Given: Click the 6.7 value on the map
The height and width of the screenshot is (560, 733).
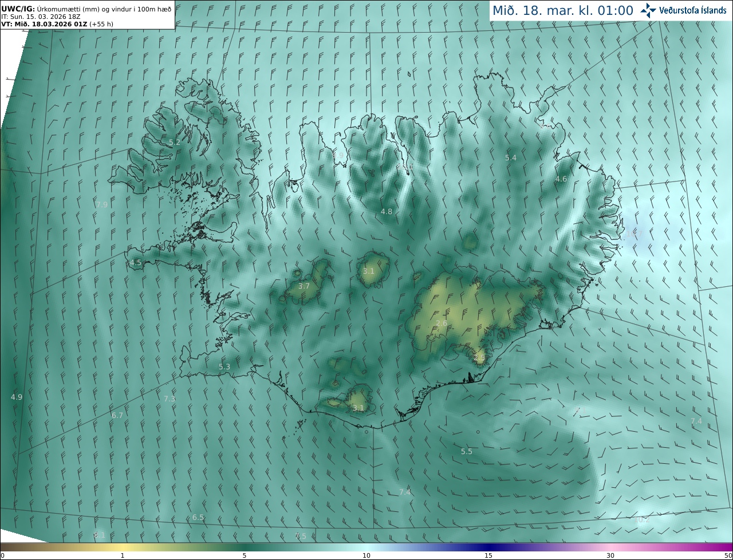Looking at the screenshot, I should click(x=117, y=416).
